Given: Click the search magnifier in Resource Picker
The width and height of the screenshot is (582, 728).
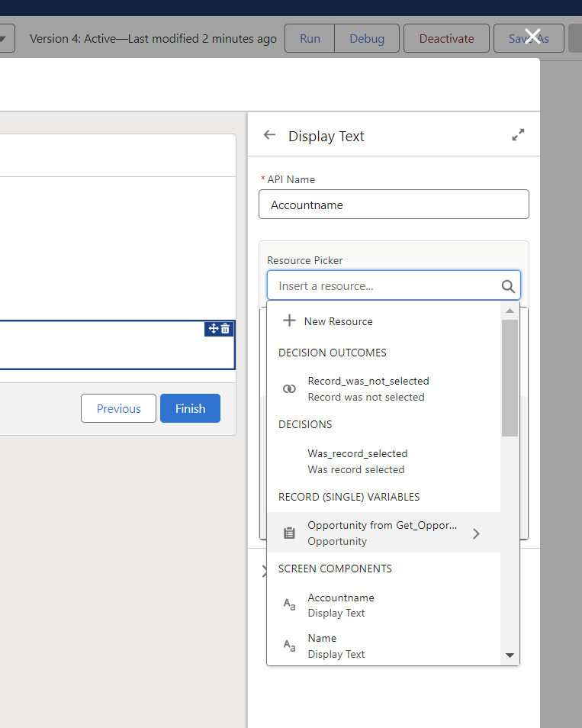Looking at the screenshot, I should coord(508,286).
